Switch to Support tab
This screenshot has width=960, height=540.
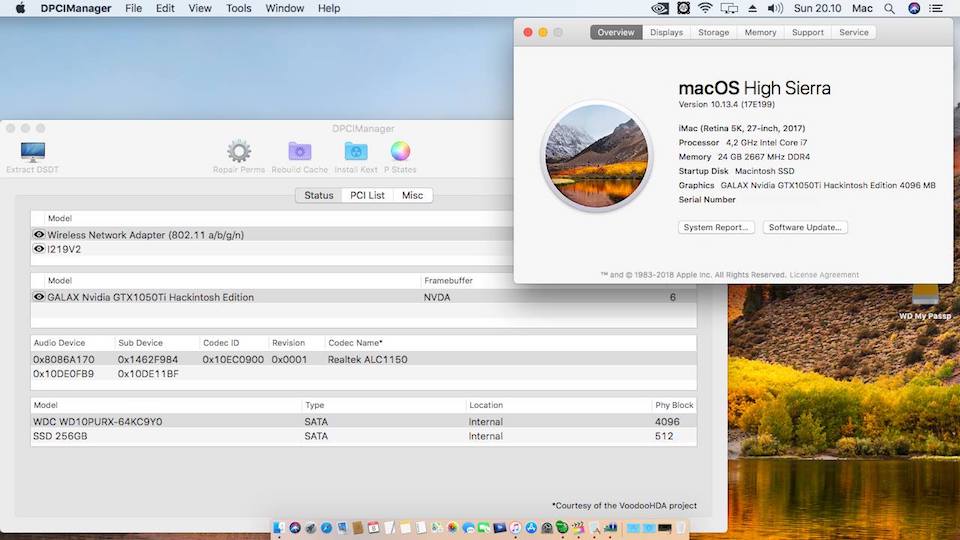pyautogui.click(x=808, y=32)
